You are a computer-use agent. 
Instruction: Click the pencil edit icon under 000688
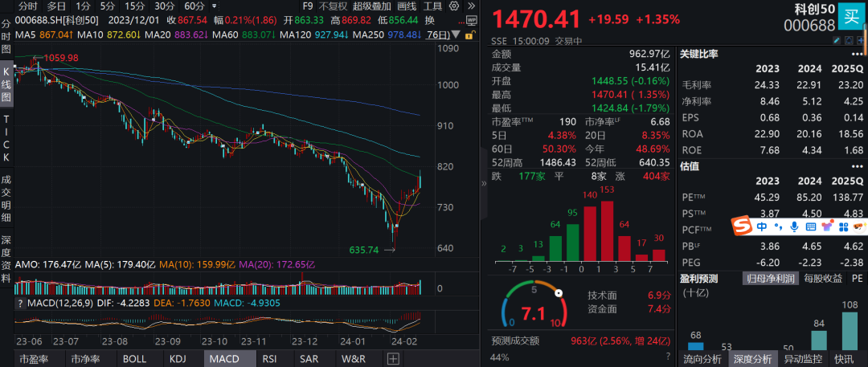point(837,40)
